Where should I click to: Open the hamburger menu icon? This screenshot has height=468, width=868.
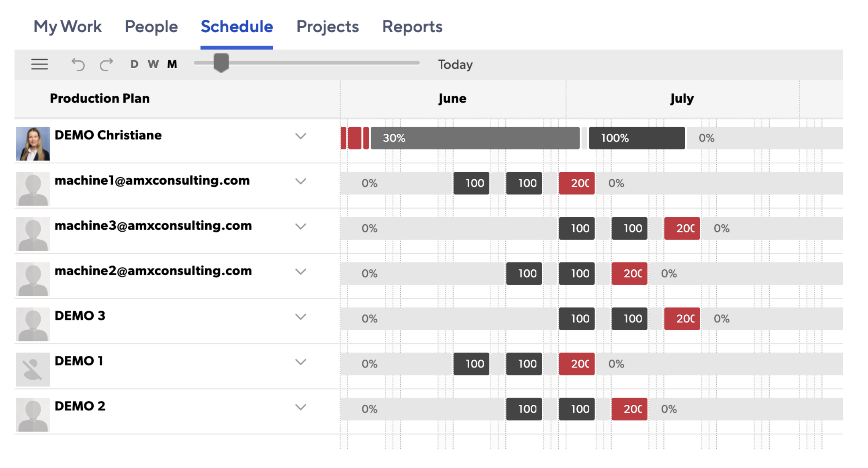click(x=39, y=64)
